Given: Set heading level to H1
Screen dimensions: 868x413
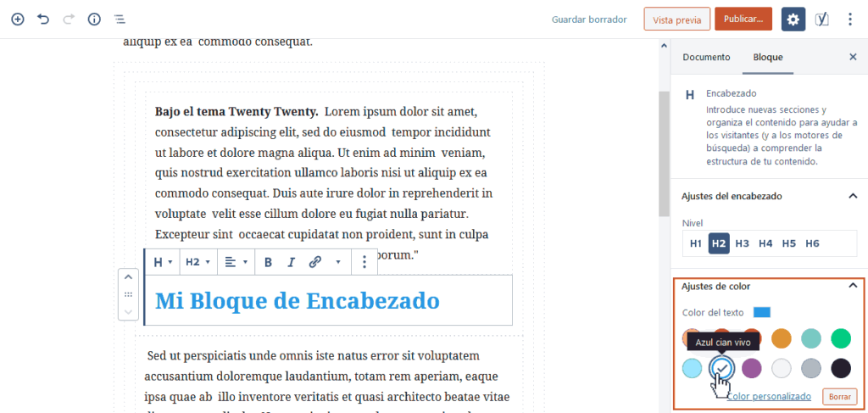Looking at the screenshot, I should coord(695,243).
